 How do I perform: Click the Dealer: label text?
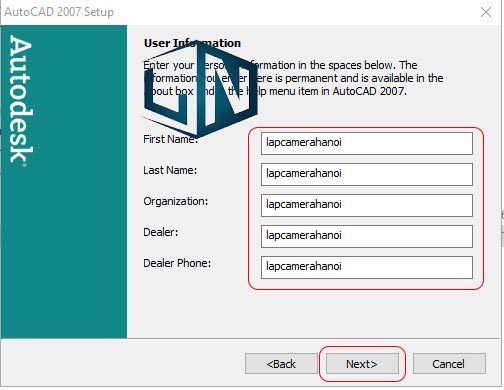tap(161, 232)
